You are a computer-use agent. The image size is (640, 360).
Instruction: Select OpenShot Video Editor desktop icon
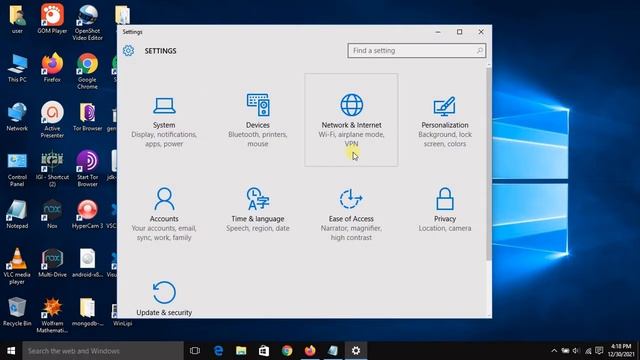point(87,22)
